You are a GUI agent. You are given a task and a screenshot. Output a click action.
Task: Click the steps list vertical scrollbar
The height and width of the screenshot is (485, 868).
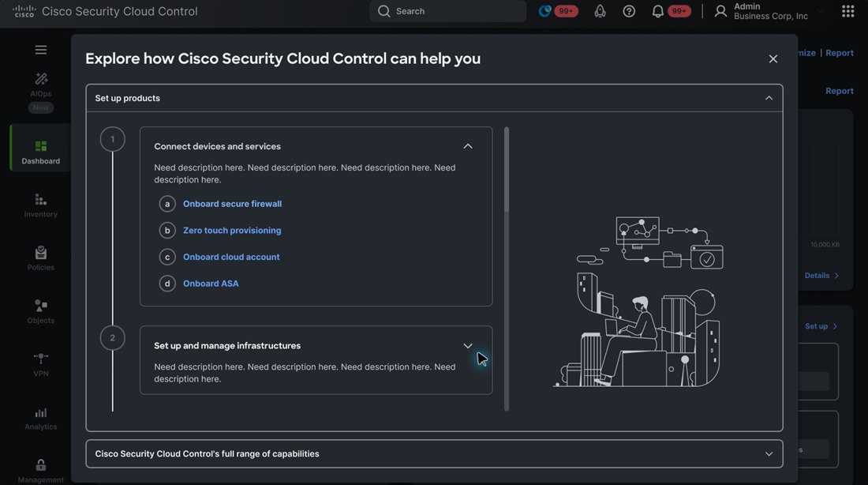(x=507, y=269)
